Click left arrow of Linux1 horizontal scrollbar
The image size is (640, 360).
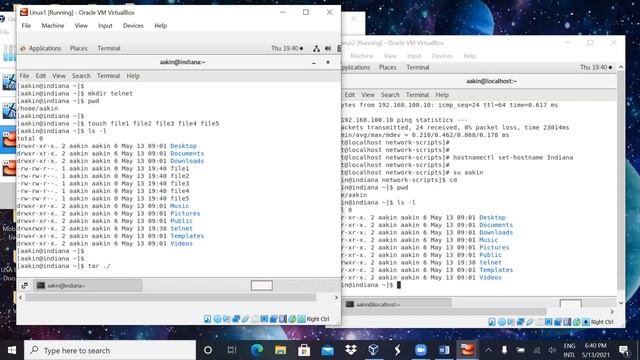(x=20, y=298)
